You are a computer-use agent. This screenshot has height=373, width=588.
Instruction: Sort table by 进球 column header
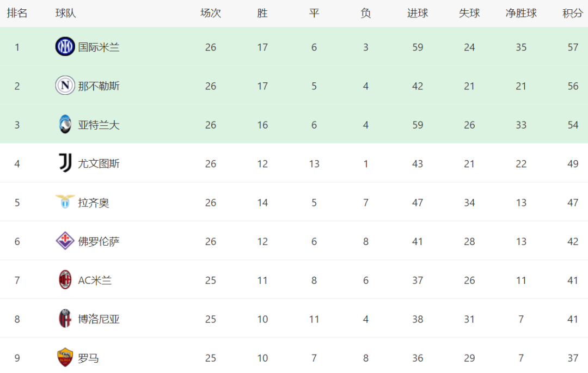pos(418,14)
